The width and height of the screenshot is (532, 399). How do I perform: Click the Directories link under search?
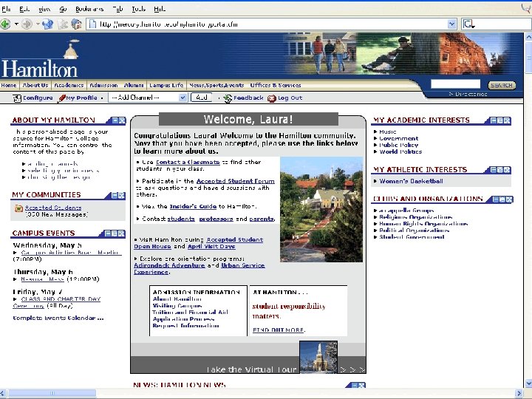(468, 94)
